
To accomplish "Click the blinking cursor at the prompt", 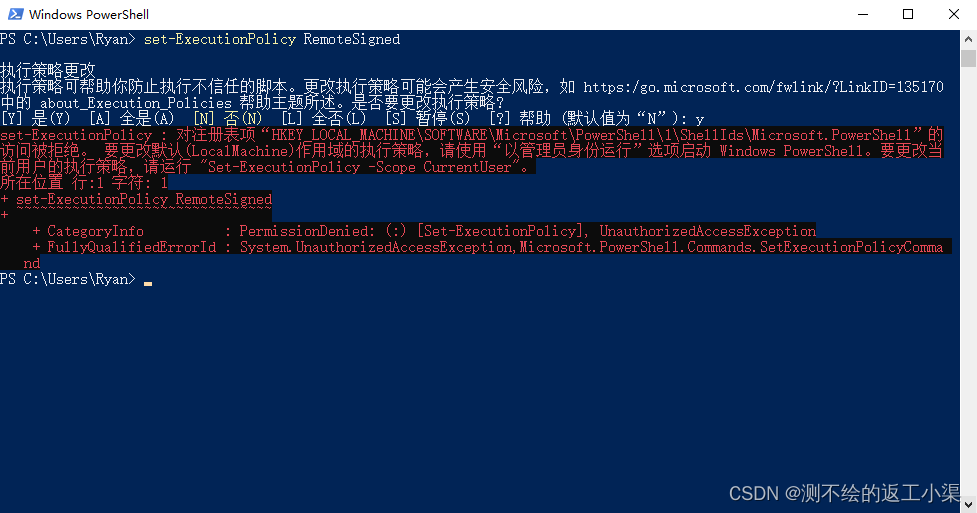I will (x=148, y=283).
